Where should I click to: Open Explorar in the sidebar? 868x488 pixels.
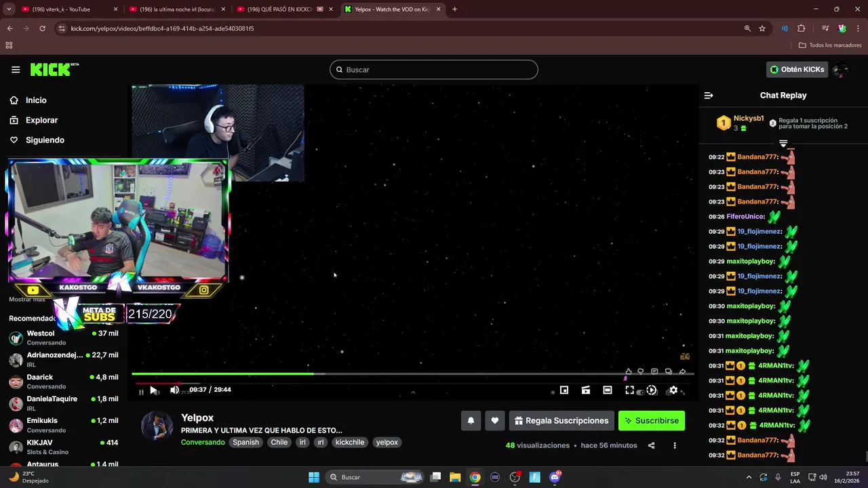click(x=41, y=120)
